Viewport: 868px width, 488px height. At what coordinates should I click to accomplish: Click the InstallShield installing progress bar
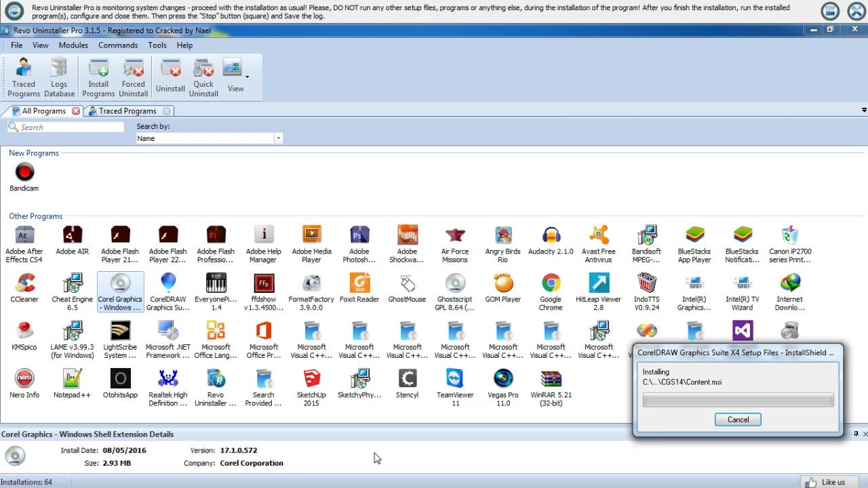click(738, 401)
